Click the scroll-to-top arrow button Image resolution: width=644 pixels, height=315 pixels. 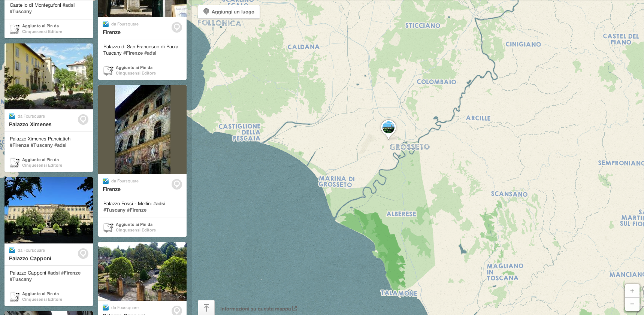tap(206, 308)
